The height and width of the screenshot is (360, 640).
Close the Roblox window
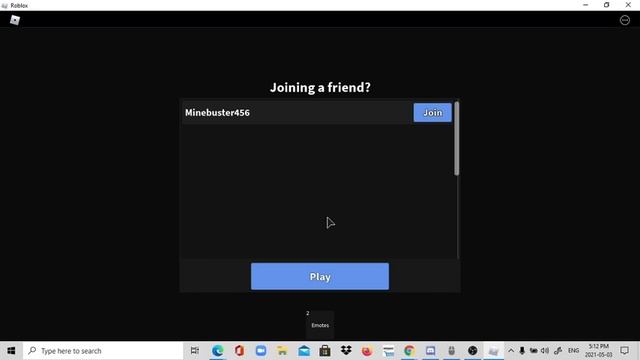pos(628,5)
